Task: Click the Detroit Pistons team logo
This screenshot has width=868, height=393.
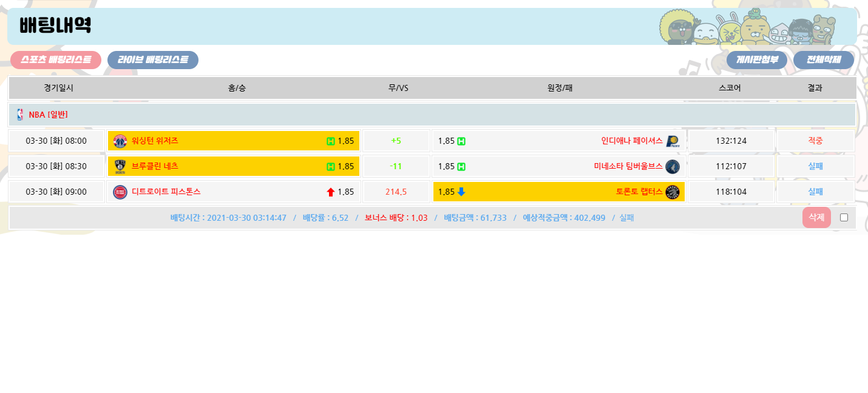Action: (120, 192)
